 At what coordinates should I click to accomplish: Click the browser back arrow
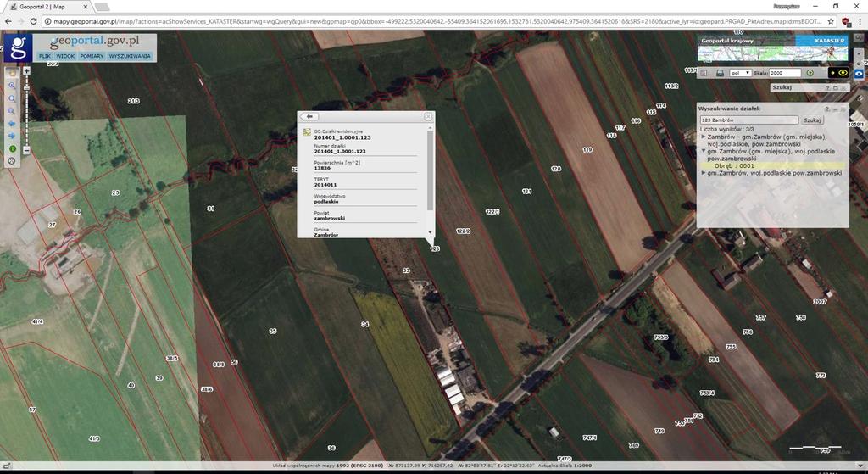(x=8, y=21)
